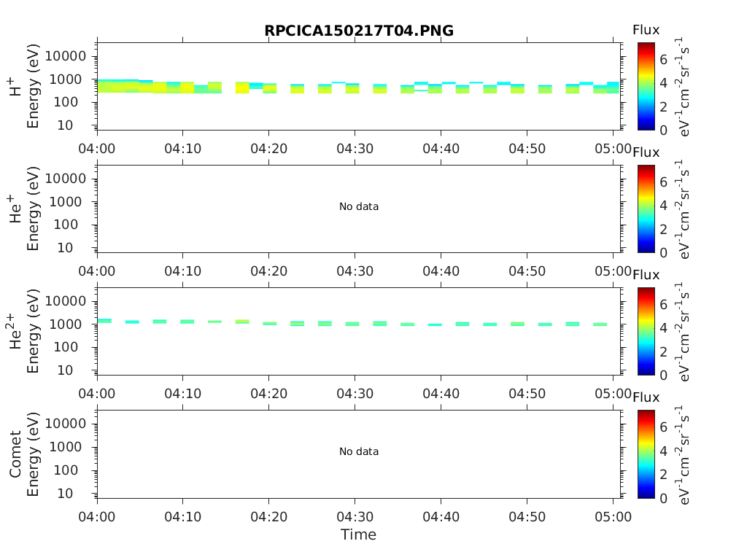Click the 04:00 label under the He+ panel

97,271
